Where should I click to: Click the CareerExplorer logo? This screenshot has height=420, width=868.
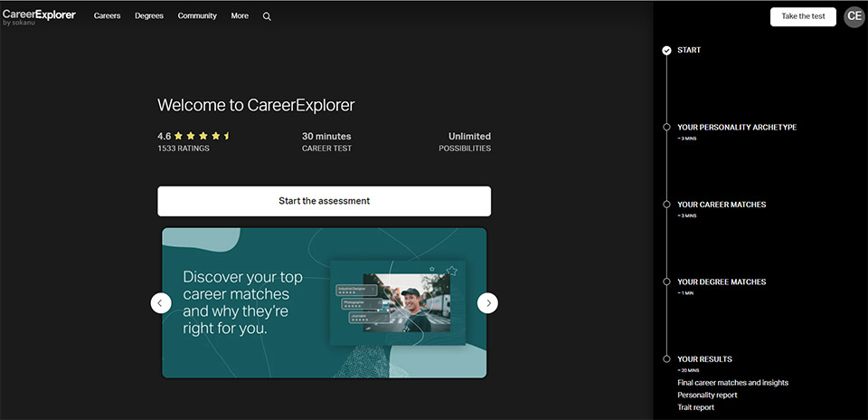38,18
